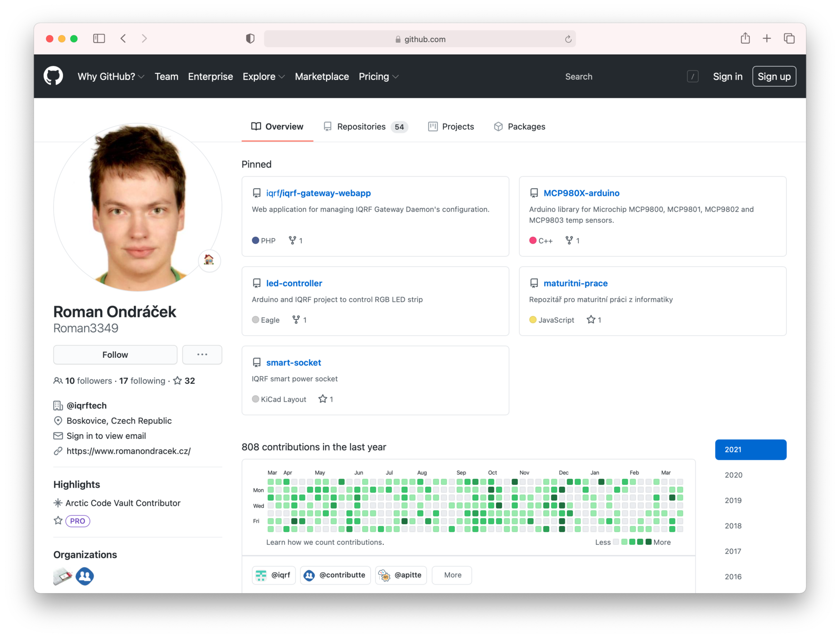Click the Follow button
The height and width of the screenshot is (638, 840).
point(115,354)
